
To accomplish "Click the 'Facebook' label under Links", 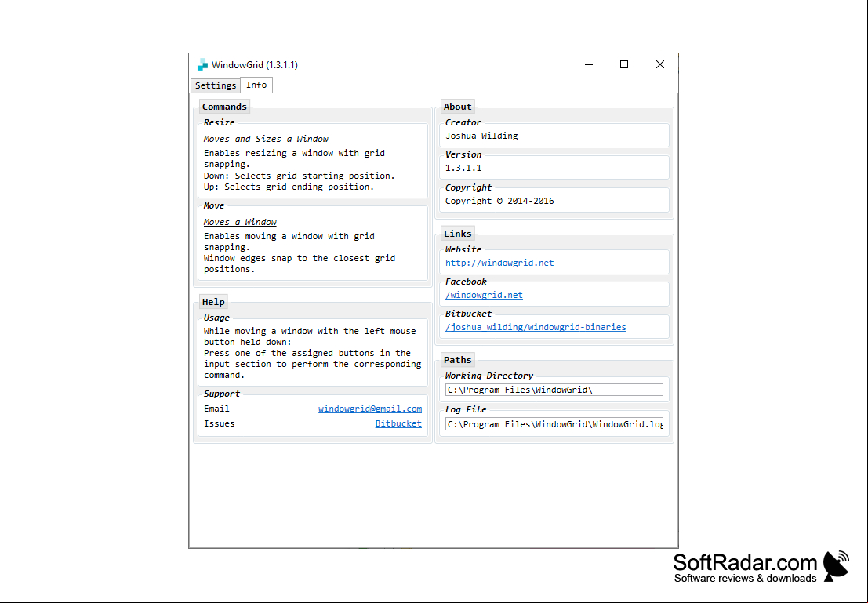I will (x=466, y=282).
